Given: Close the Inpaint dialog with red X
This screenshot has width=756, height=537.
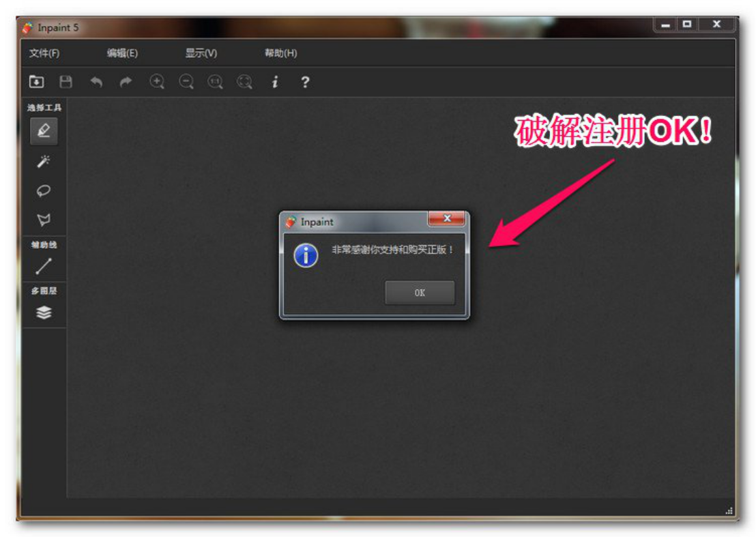Looking at the screenshot, I should pos(447,218).
